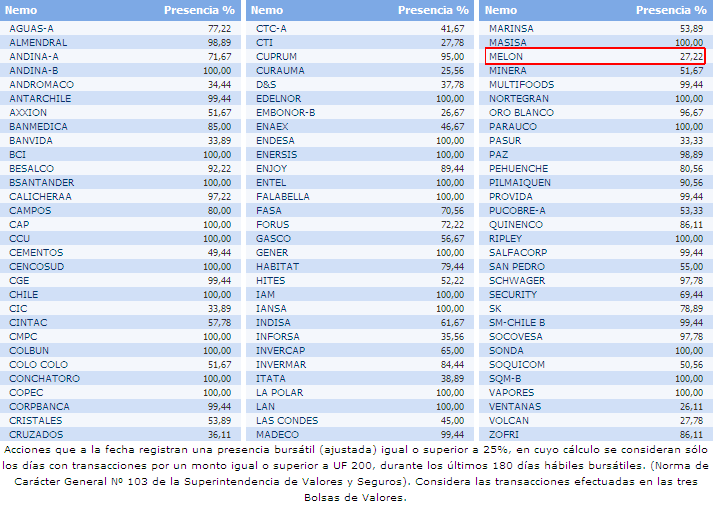This screenshot has width=717, height=509.
Task: Select the CHILE stock entry
Action: (x=24, y=295)
